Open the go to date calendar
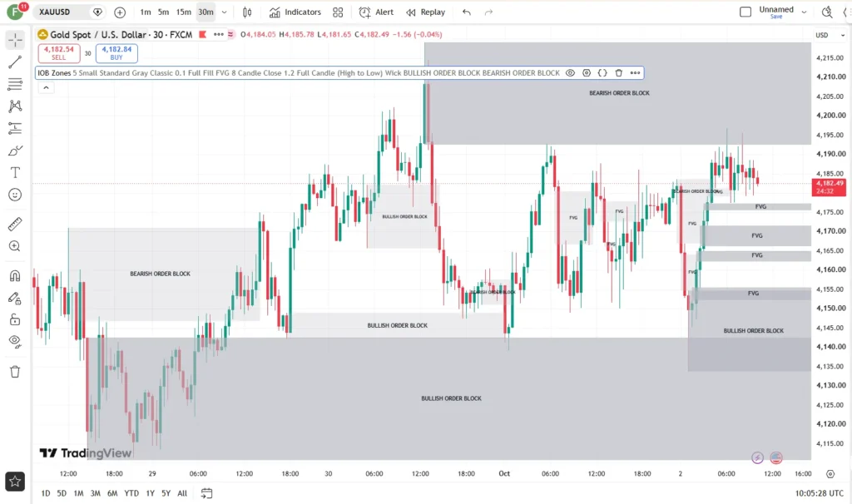This screenshot has width=852, height=504. tap(206, 493)
